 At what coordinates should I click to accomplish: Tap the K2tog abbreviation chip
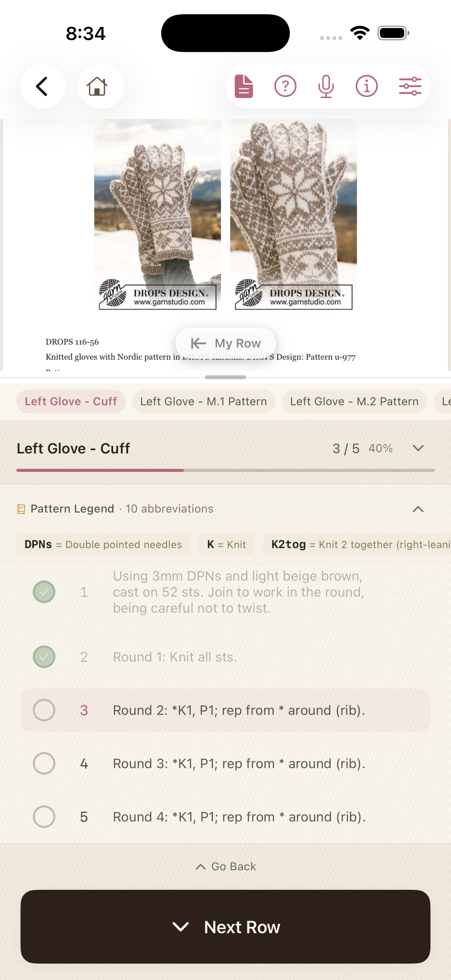pos(357,544)
